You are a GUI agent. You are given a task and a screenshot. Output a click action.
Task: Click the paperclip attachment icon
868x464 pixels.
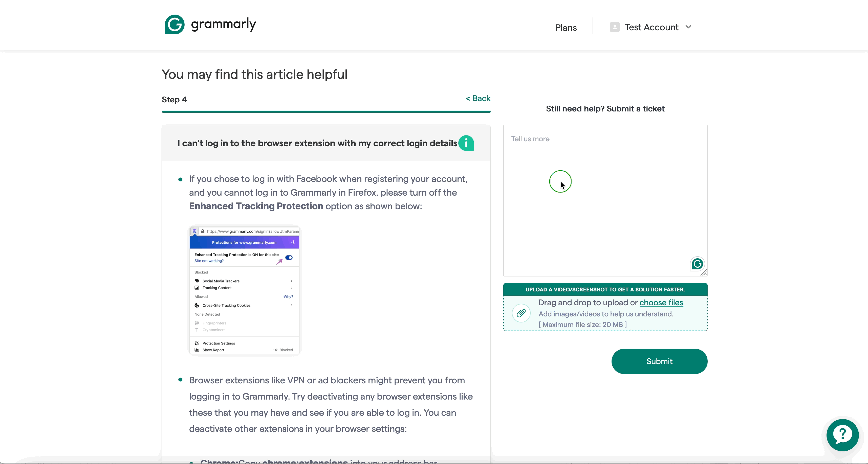(x=521, y=313)
